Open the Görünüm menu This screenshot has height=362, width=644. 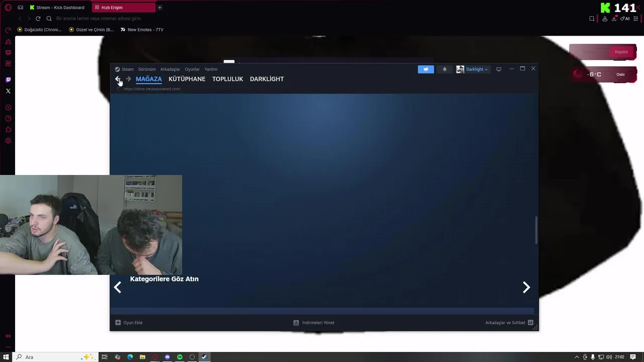coord(147,69)
